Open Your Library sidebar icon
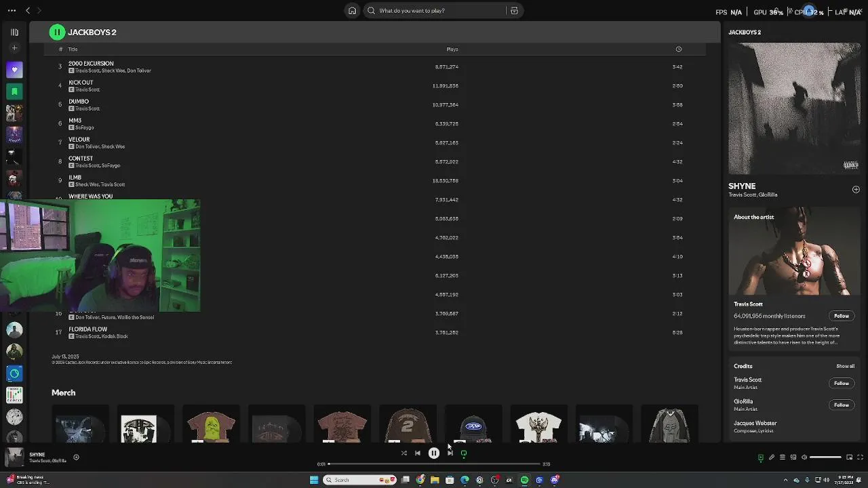Image resolution: width=868 pixels, height=488 pixels. coord(14,32)
